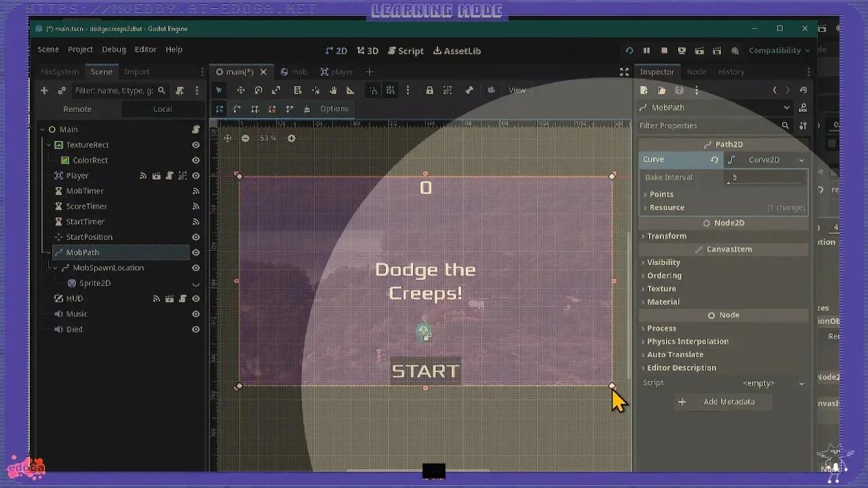Enable grid snapping in the canvas toolbar
868x488 pixels.
pyautogui.click(x=391, y=89)
